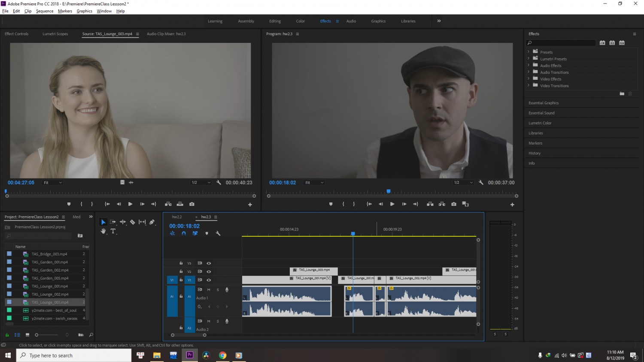644x362 pixels.
Task: Switch to the Color workspace tab
Action: pos(301,21)
